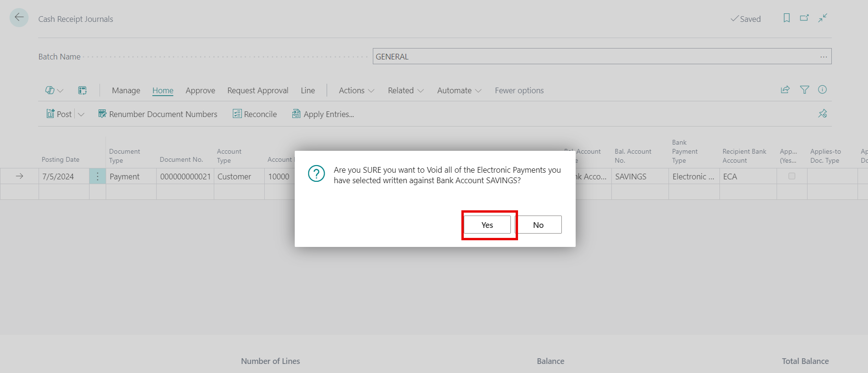Select the Electronic payment type cell
Screen dimensions: 868x373
[x=694, y=176]
